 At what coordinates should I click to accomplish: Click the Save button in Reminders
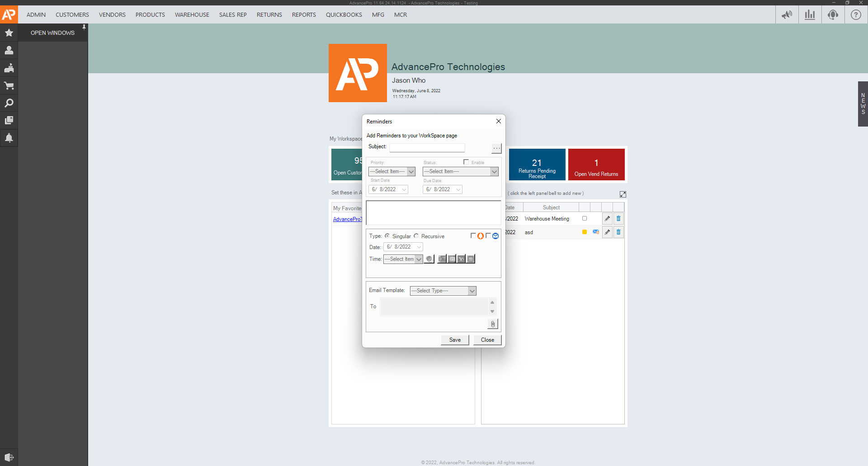[455, 340]
